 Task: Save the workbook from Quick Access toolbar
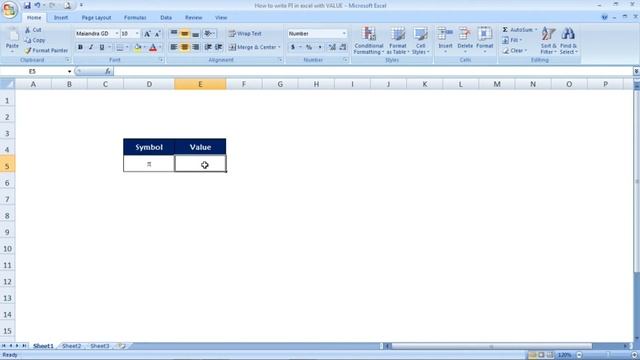(x=27, y=5)
